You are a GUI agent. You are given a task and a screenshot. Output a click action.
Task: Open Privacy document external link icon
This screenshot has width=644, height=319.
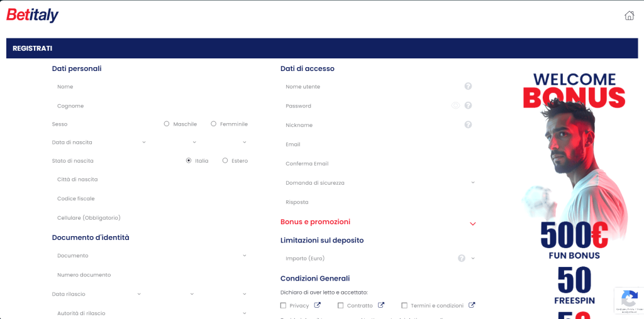pos(318,306)
